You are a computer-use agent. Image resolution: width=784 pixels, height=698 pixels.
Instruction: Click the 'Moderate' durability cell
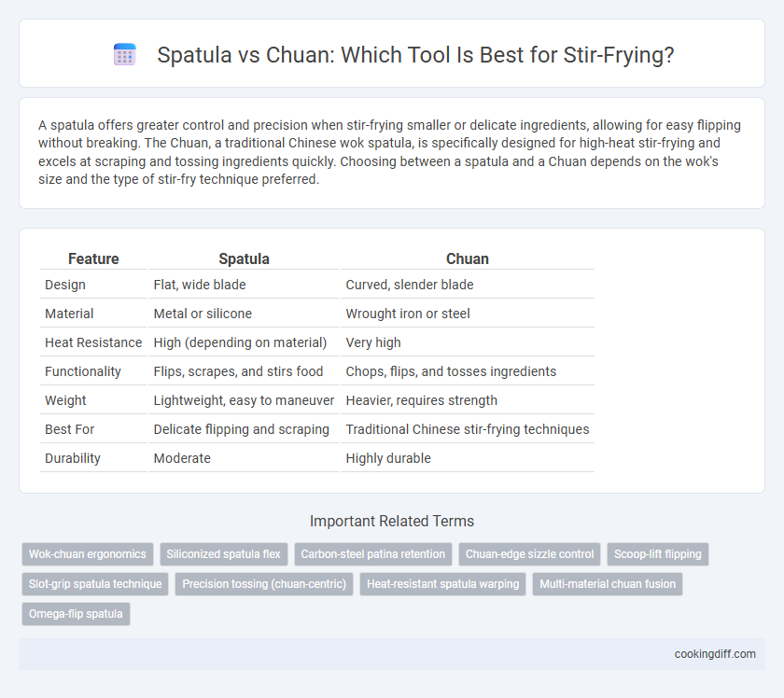pyautogui.click(x=244, y=458)
